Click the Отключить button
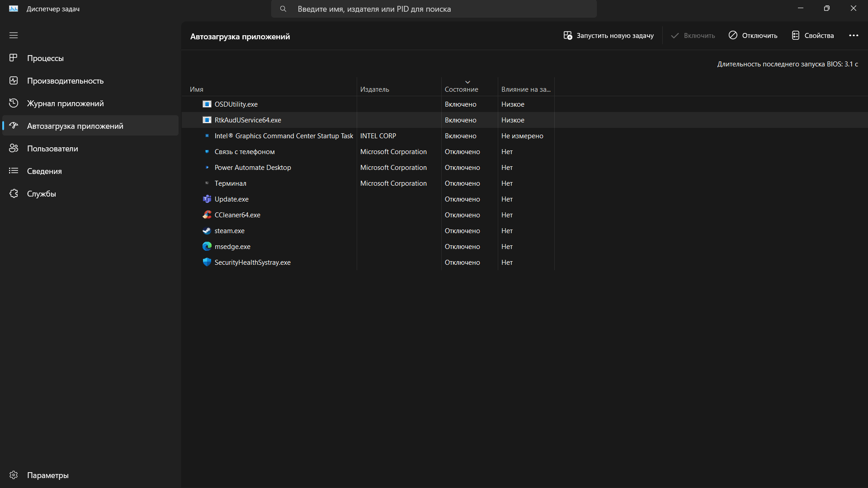The height and width of the screenshot is (488, 868). (753, 36)
